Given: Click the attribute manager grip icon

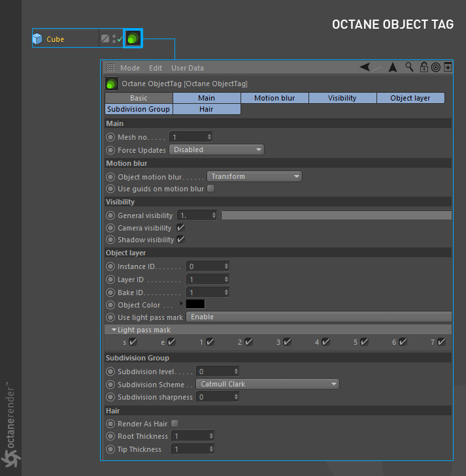Looking at the screenshot, I should click(110, 67).
